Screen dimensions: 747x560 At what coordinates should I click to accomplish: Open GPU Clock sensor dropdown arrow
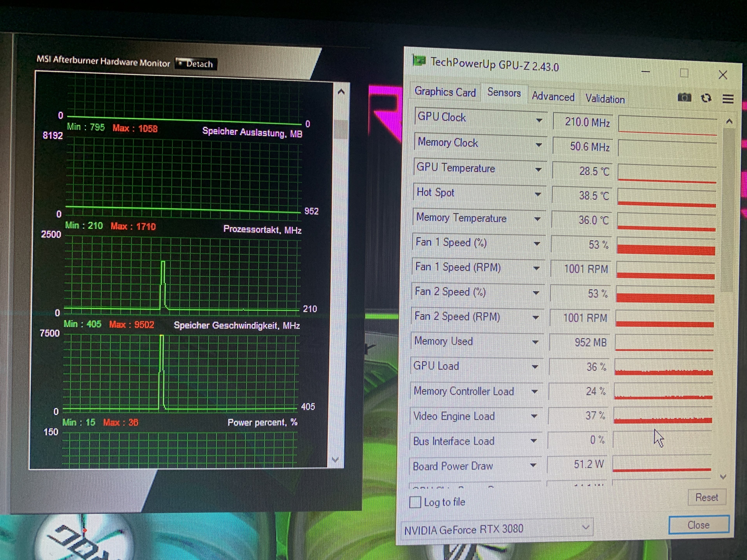539,121
